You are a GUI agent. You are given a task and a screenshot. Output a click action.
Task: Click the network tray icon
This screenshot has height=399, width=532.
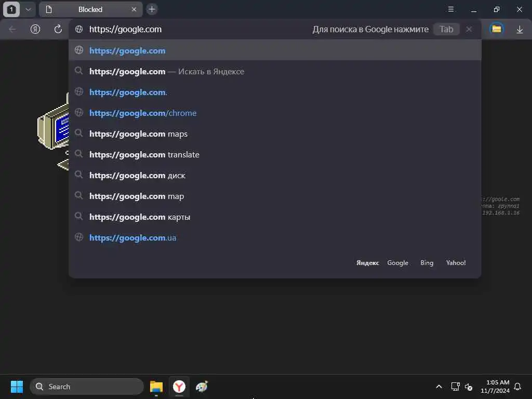coord(455,387)
